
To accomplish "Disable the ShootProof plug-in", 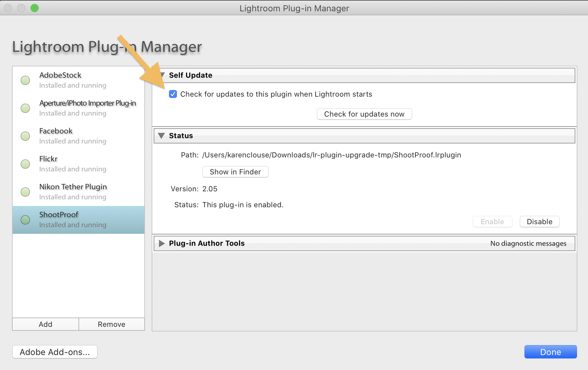I will (x=540, y=222).
